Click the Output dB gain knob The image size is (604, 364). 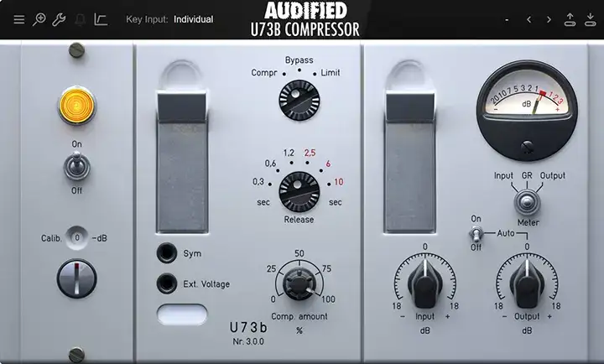(527, 284)
